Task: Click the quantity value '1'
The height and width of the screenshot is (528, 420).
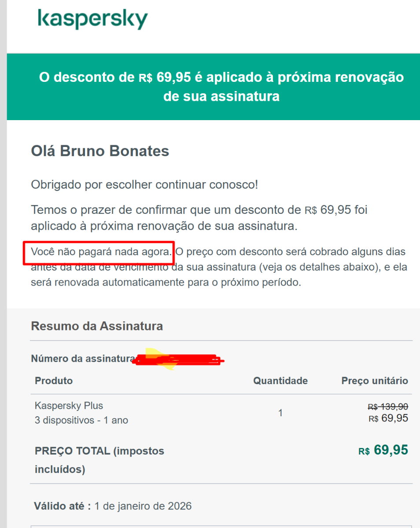Action: 280,413
